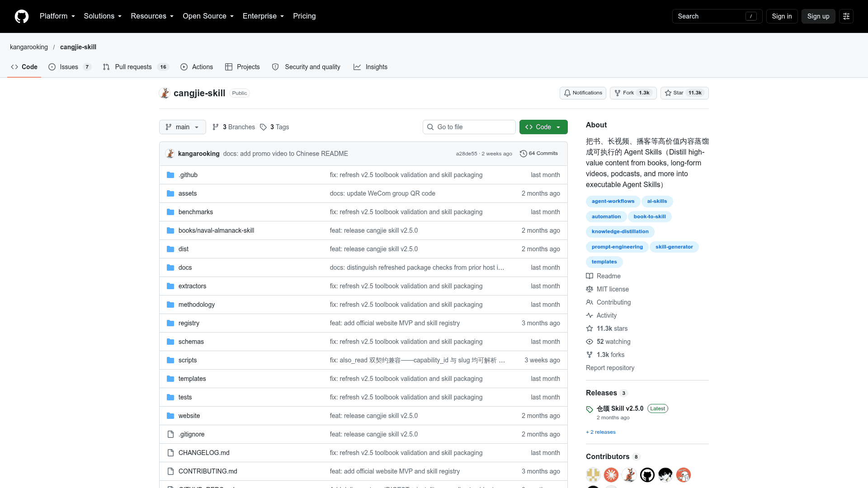Click the Go to file search field
Viewport: 868px width, 488px height.
[469, 127]
